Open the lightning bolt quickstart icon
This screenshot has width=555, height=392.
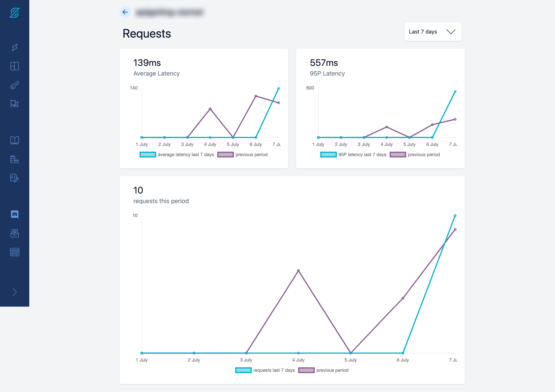[14, 47]
